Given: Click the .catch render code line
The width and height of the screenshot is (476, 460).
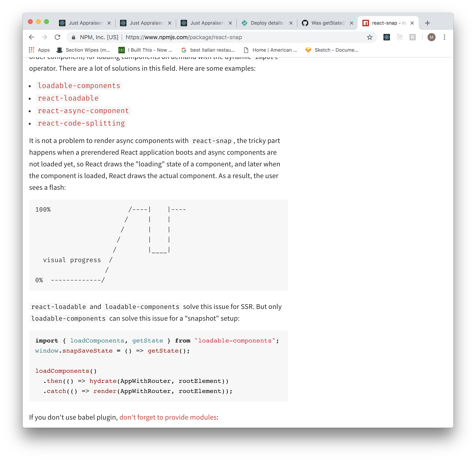Looking at the screenshot, I should point(138,391).
